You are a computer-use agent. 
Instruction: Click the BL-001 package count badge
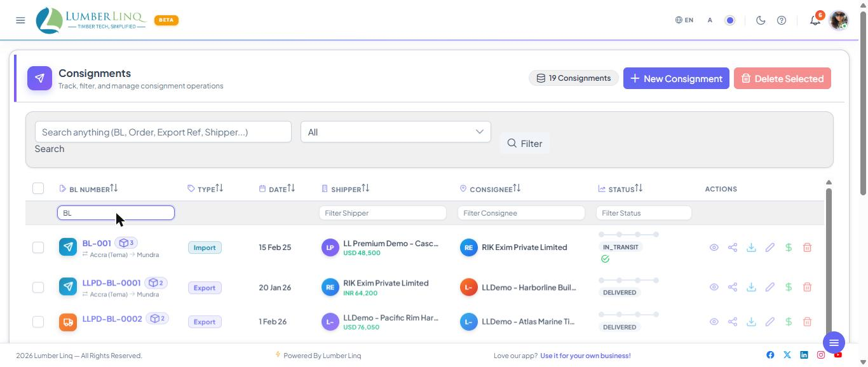(126, 243)
